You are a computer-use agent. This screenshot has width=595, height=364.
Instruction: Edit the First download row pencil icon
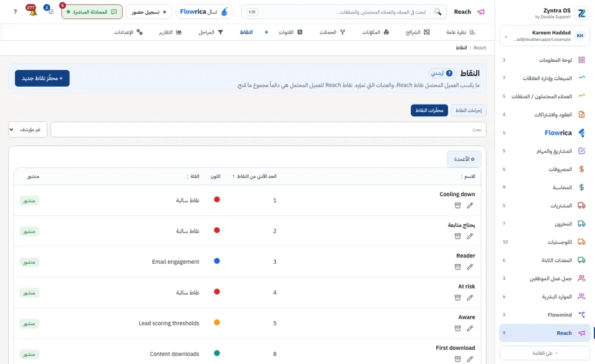click(470, 359)
